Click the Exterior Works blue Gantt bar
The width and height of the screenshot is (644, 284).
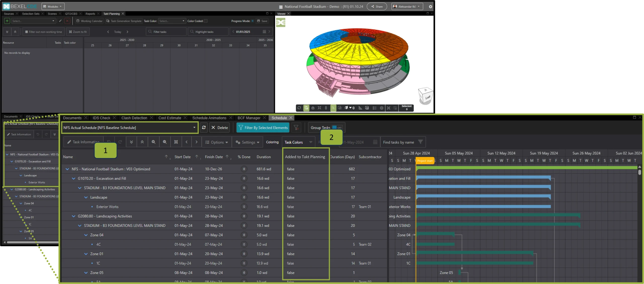pos(483,207)
